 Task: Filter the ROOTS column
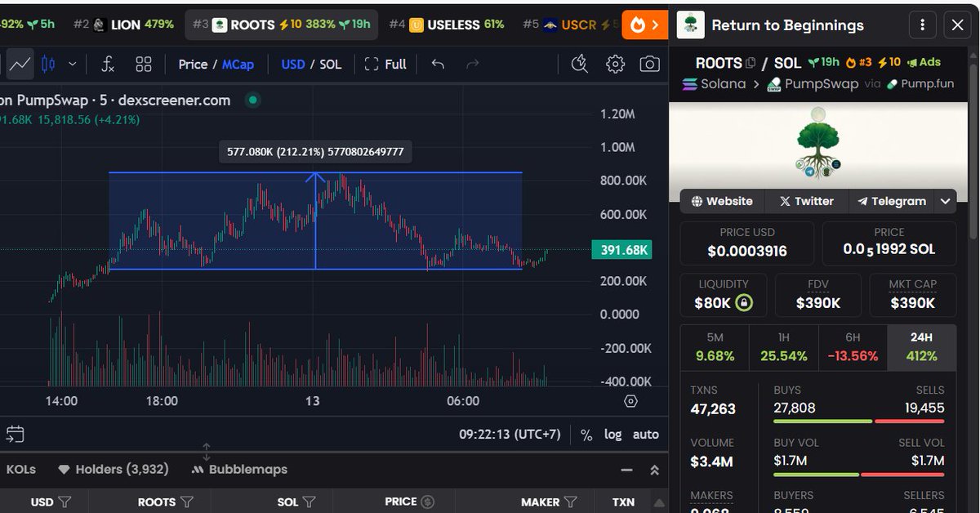point(186,502)
